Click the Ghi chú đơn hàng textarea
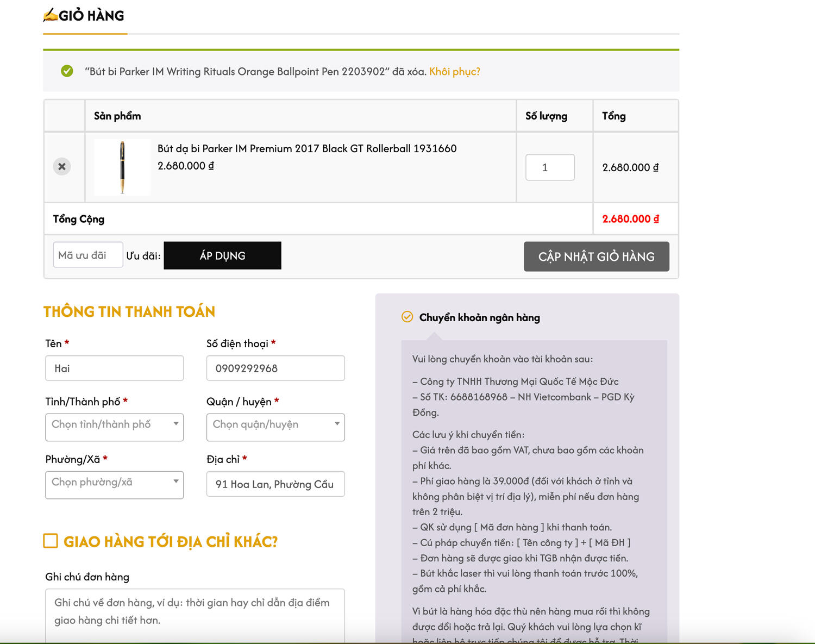This screenshot has width=815, height=644. (195, 616)
